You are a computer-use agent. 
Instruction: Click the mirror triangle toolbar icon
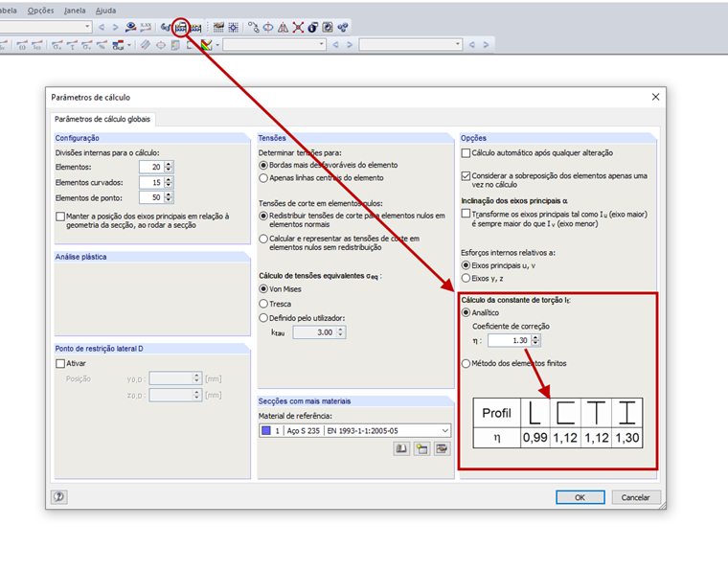283,28
